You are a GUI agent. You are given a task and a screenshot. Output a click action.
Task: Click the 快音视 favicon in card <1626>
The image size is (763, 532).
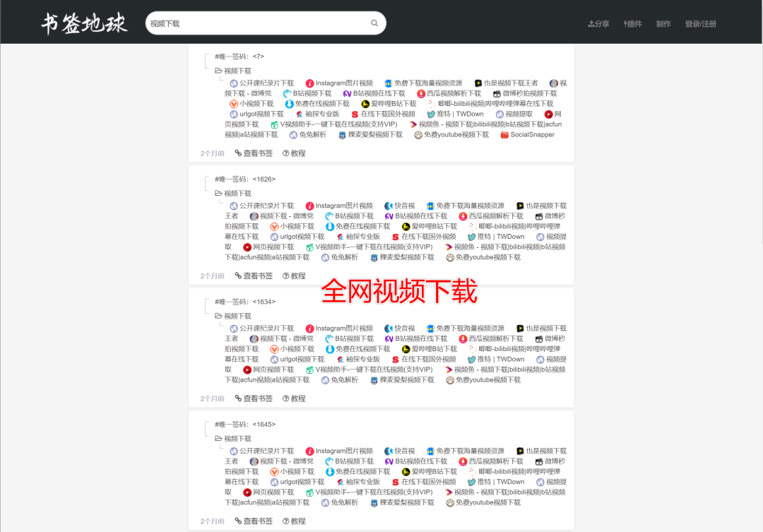(389, 206)
